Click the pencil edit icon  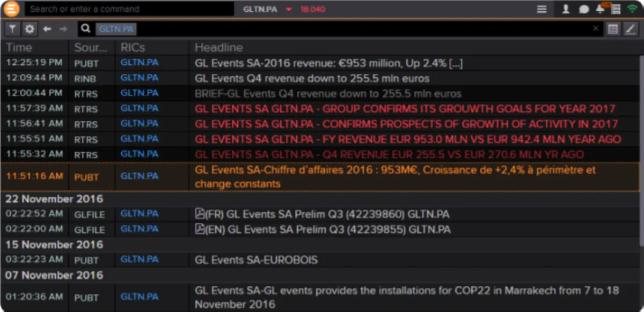630,29
